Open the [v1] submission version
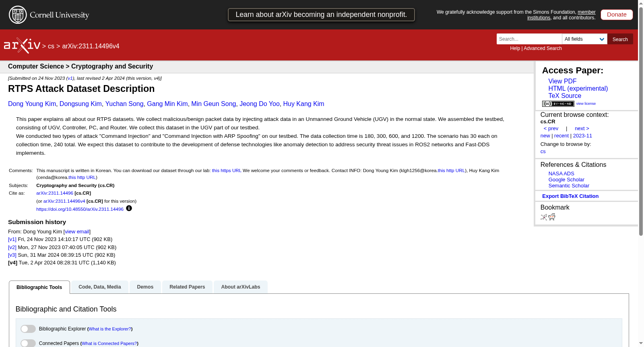 click(x=12, y=239)
